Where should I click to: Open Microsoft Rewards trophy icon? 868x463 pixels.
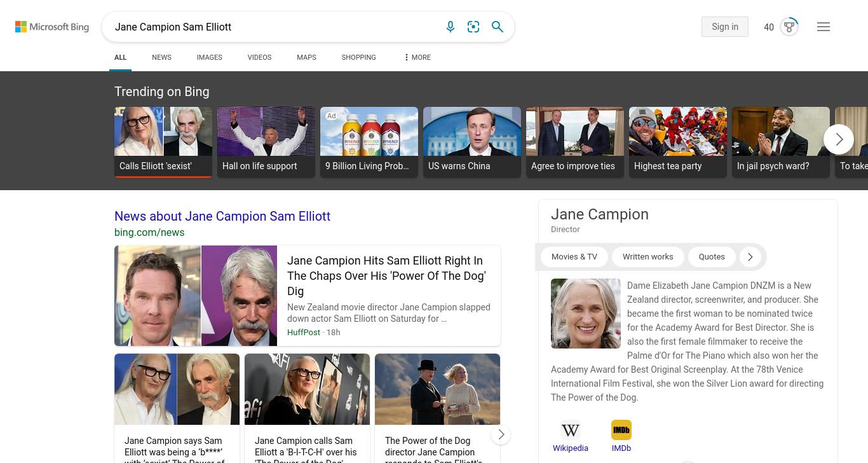[x=789, y=27]
